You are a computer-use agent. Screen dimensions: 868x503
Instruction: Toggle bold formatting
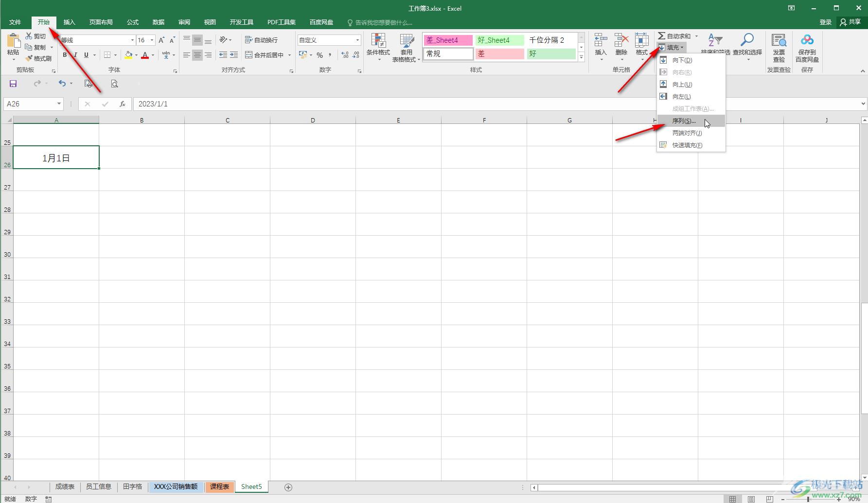pos(65,55)
